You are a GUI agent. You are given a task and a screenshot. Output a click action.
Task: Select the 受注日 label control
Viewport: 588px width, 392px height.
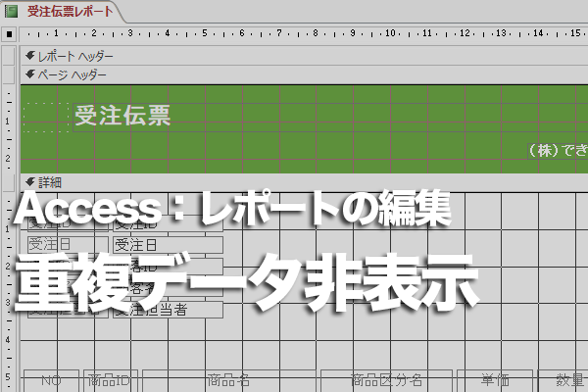[x=68, y=245]
